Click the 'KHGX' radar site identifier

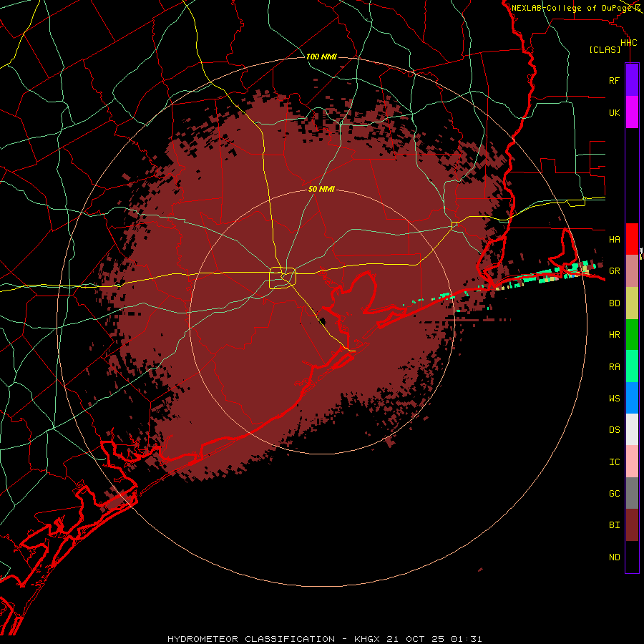point(368,639)
